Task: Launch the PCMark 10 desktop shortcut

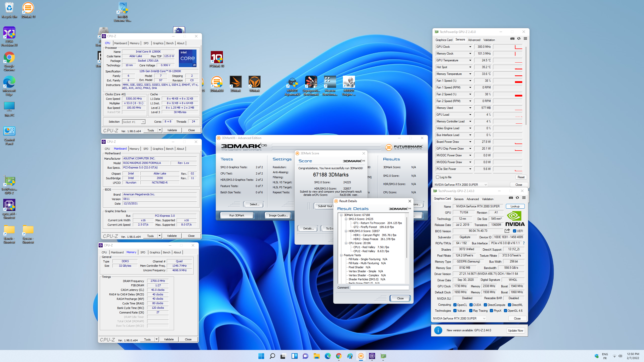Action: [217, 60]
